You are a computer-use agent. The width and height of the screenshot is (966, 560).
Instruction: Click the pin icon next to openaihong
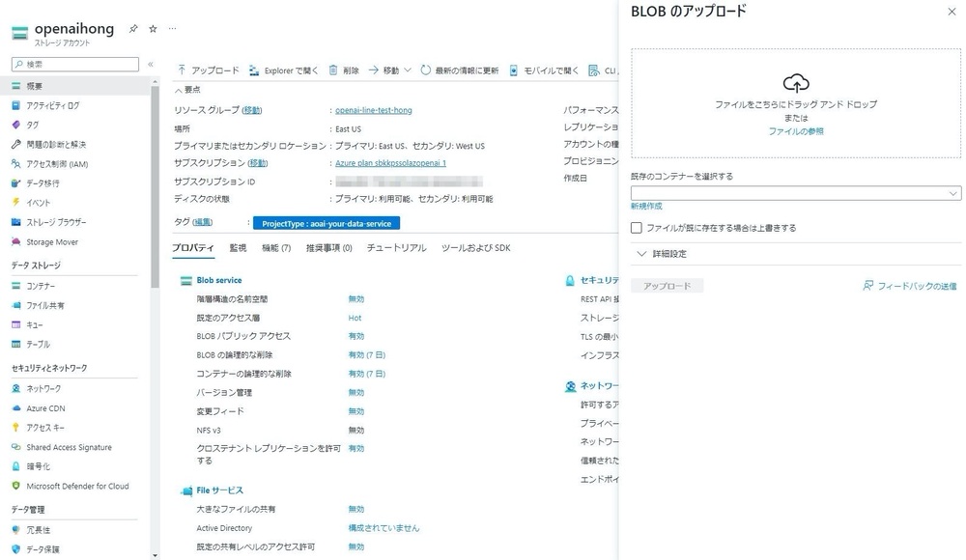click(x=133, y=29)
